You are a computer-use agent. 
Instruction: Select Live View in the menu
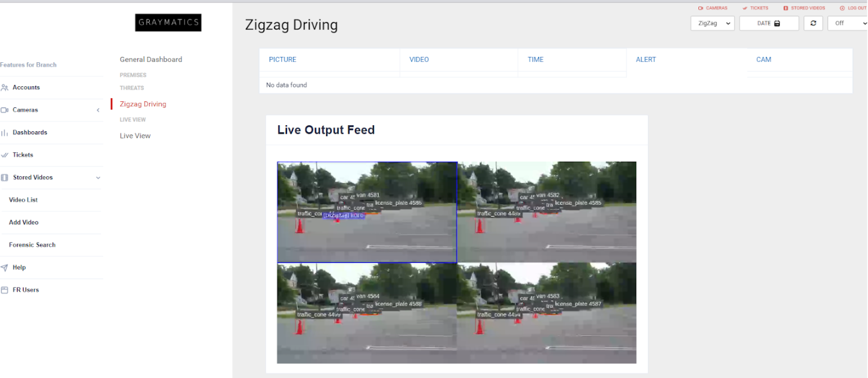pyautogui.click(x=135, y=136)
